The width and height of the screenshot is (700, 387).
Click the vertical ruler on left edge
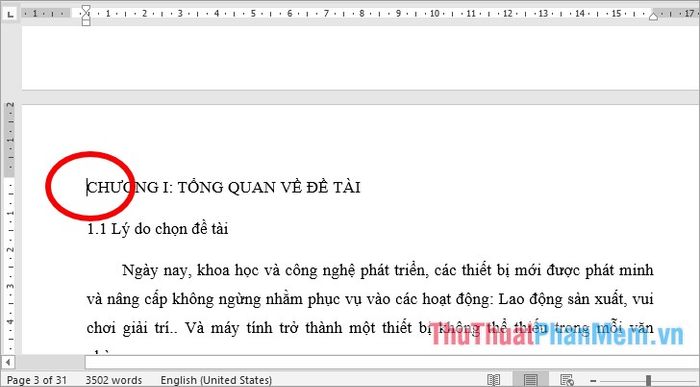click(10, 223)
